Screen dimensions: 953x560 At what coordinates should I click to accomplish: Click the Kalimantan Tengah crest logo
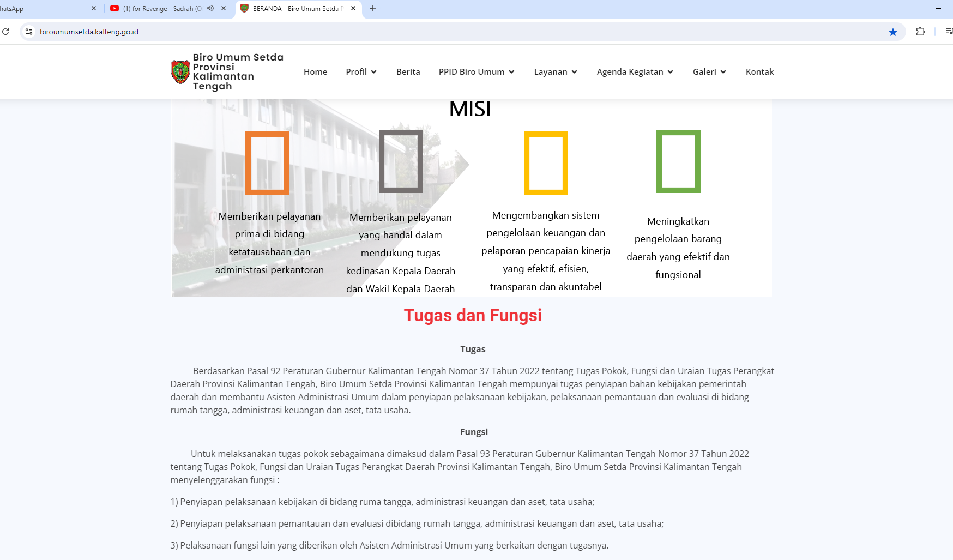point(180,72)
